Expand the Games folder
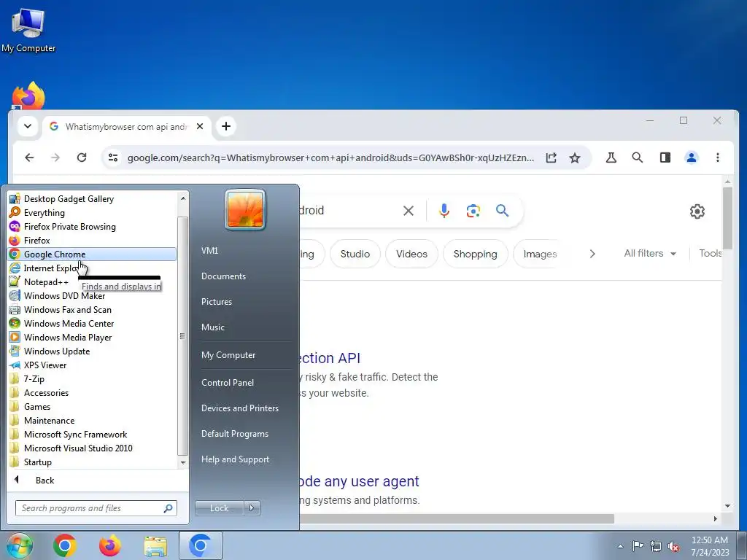747x560 pixels. 92,407
